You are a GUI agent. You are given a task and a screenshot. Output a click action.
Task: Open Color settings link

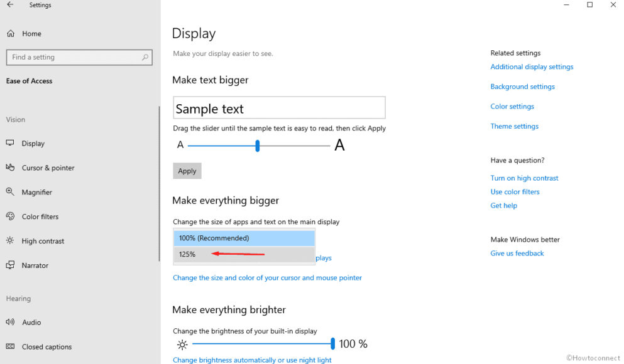click(x=512, y=107)
